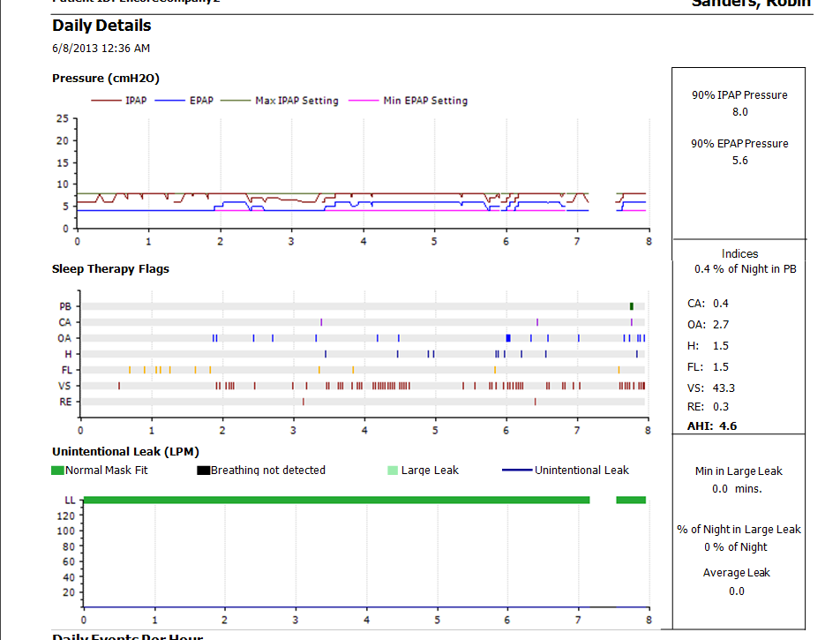Click the 90% IPAP Pressure heading

(739, 95)
